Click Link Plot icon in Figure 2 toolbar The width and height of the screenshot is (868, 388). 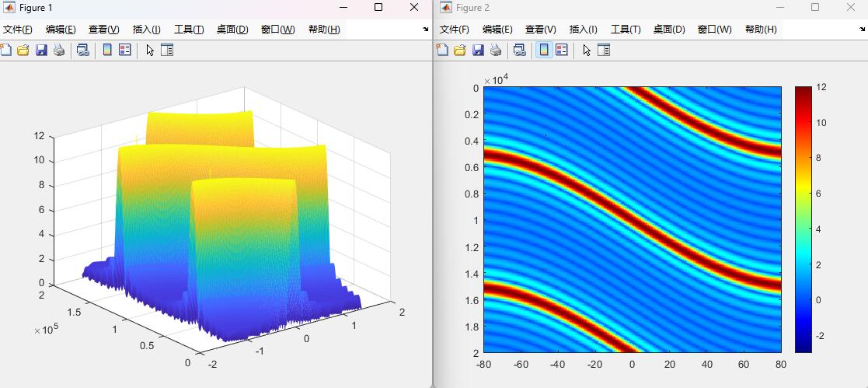tap(520, 51)
